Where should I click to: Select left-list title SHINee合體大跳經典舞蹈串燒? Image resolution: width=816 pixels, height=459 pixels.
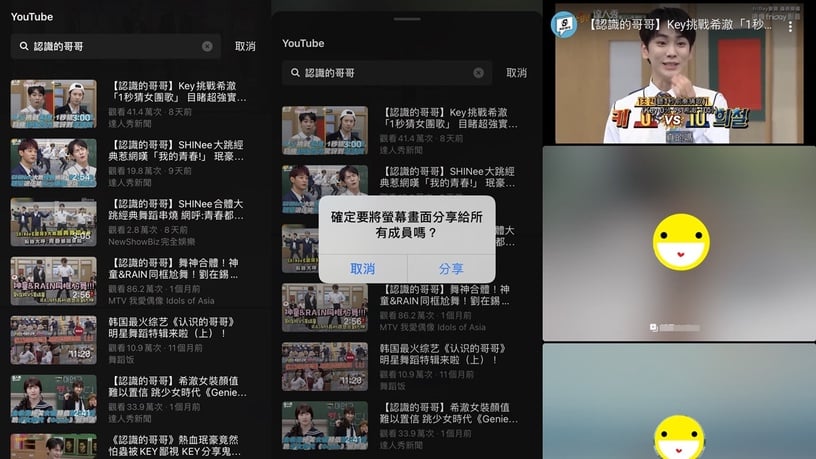coord(176,210)
